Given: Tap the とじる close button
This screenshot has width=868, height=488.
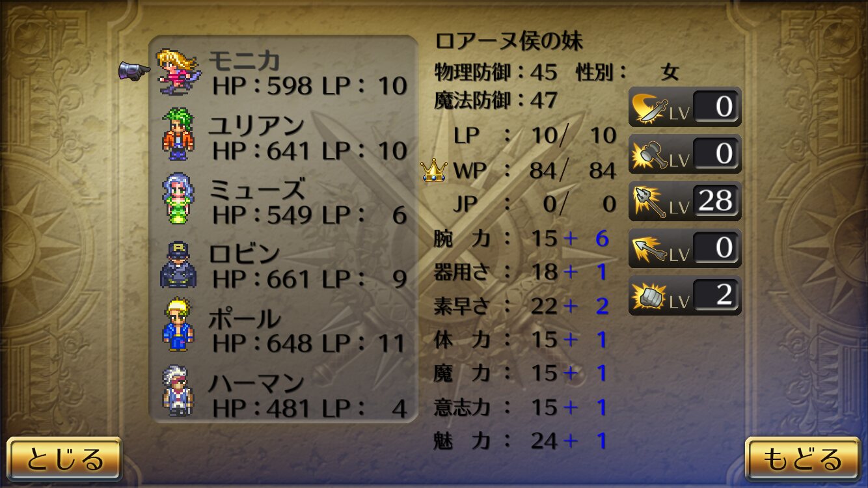Looking at the screenshot, I should click(x=64, y=459).
